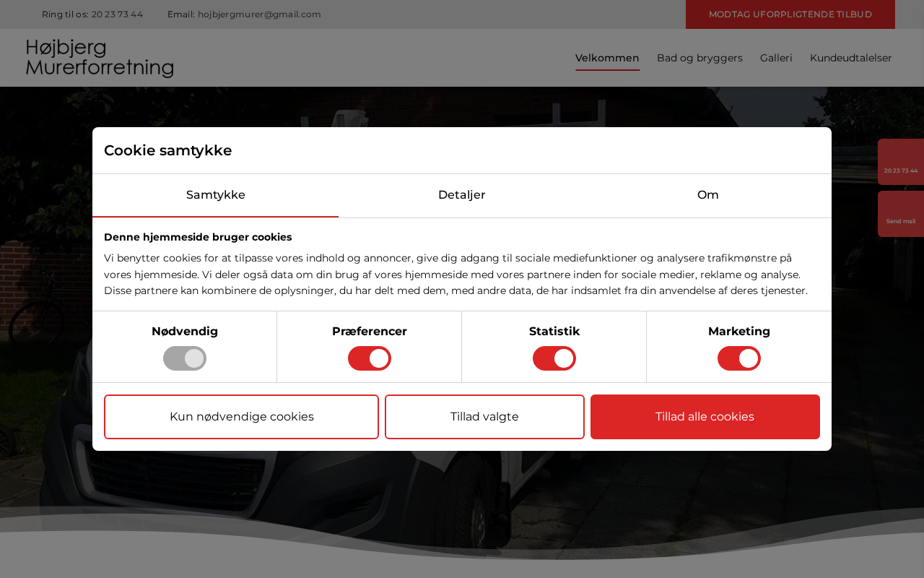Click the Nødvendig label
This screenshot has width=924, height=578.
click(x=185, y=332)
